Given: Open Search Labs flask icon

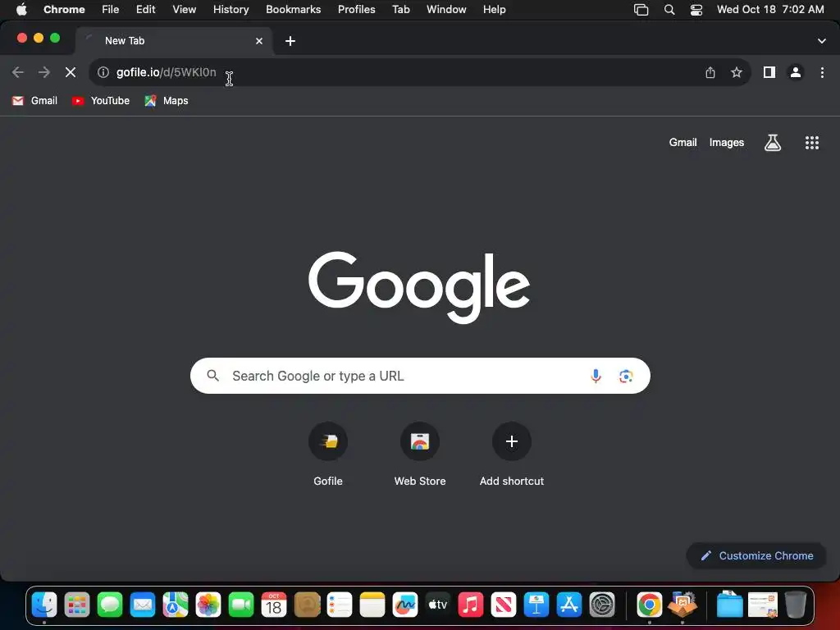Looking at the screenshot, I should tap(773, 143).
